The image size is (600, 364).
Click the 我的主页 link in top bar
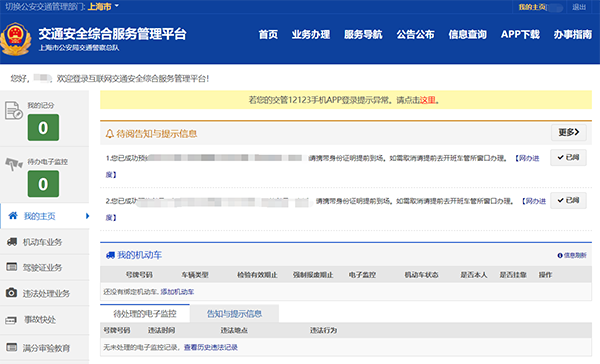click(x=533, y=7)
